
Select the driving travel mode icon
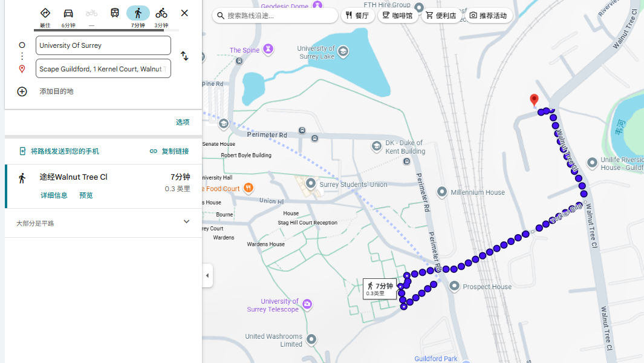coord(68,13)
